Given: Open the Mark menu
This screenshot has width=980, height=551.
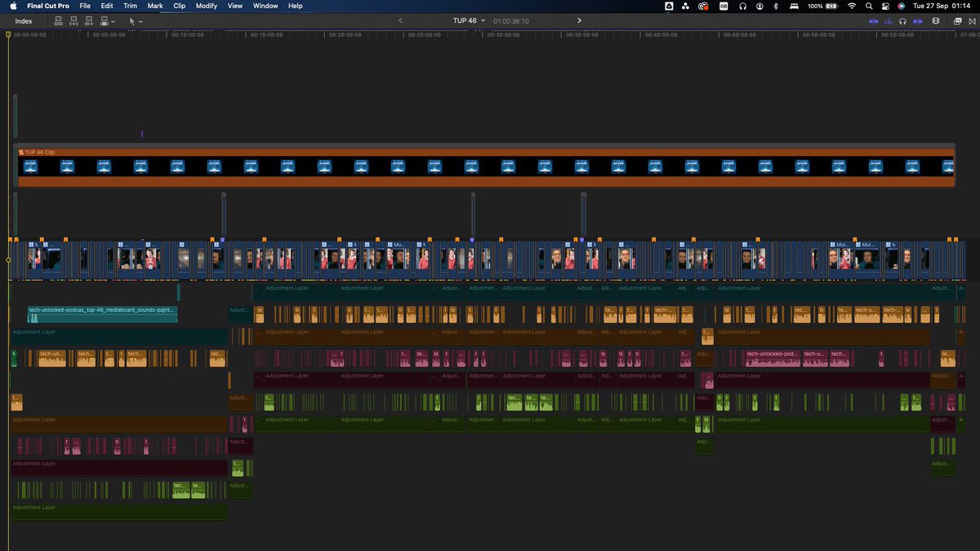Looking at the screenshot, I should (155, 6).
